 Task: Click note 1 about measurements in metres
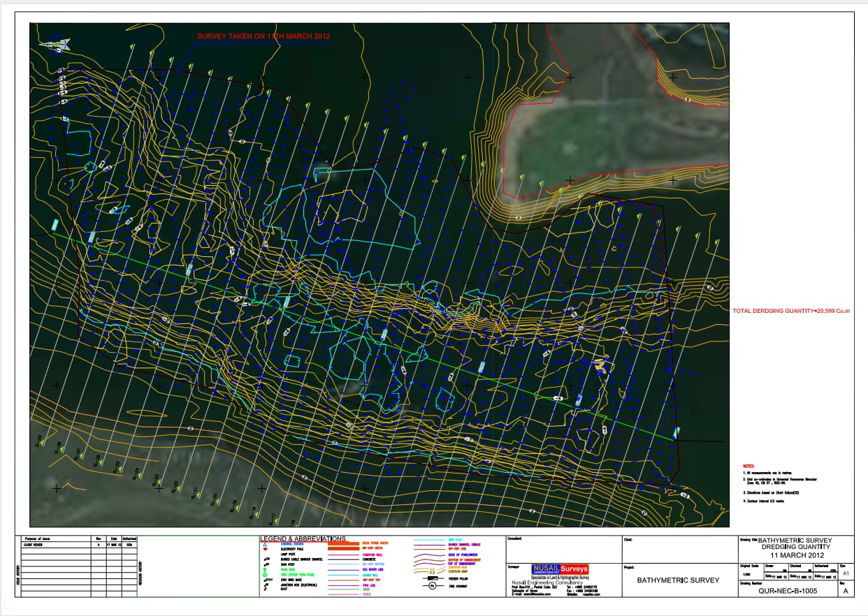click(x=767, y=473)
